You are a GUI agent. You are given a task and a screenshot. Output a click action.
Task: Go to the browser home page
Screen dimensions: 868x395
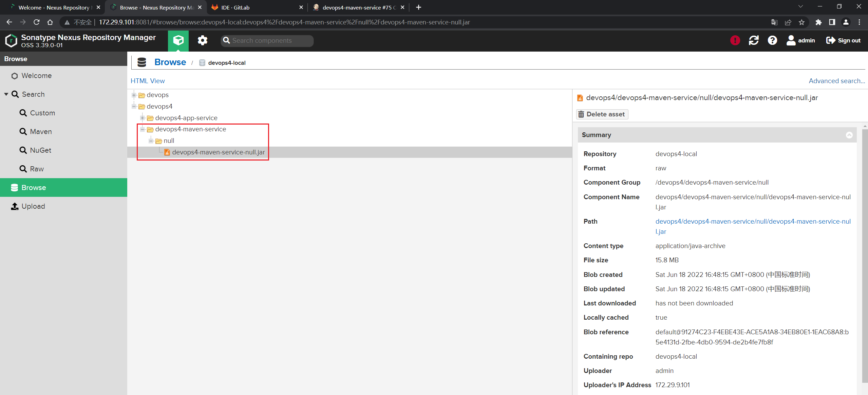click(x=50, y=22)
